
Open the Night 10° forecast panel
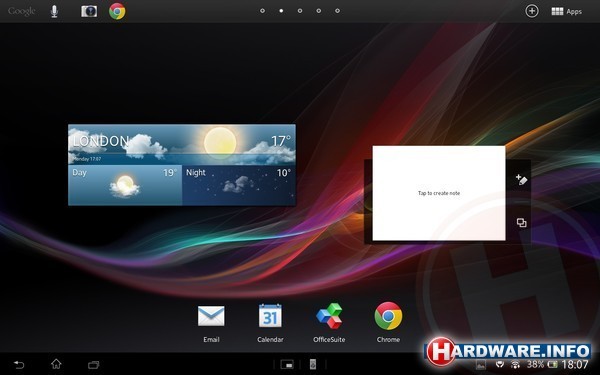(x=239, y=185)
